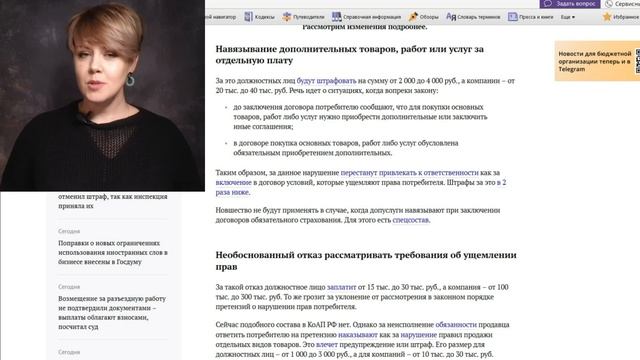Click the 'включение' hyperlink
The image size is (640, 360).
click(233, 182)
